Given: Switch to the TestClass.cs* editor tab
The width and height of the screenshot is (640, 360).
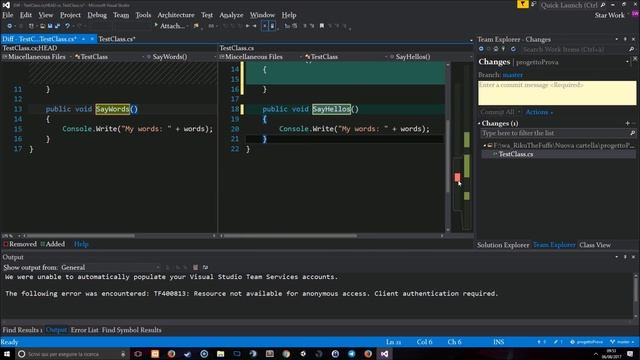Looking at the screenshot, I should (117, 39).
